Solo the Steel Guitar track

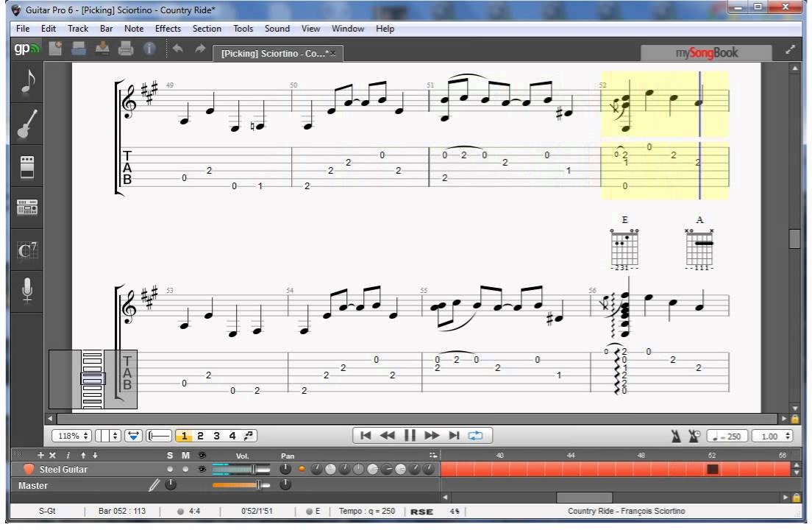(170, 469)
